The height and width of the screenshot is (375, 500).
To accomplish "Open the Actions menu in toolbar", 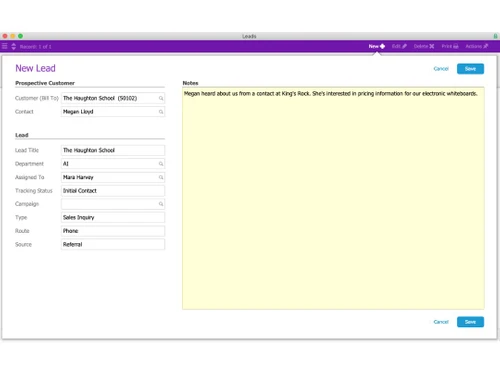I will click(477, 46).
